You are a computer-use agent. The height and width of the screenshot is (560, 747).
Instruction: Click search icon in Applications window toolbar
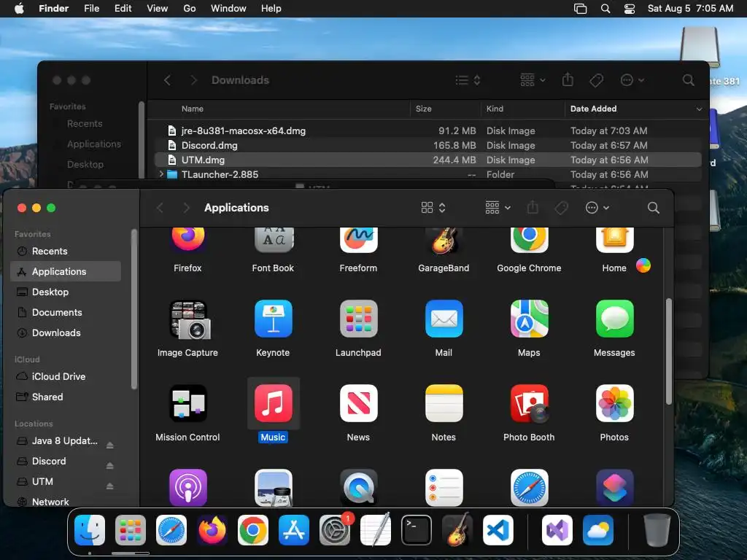[x=653, y=208]
